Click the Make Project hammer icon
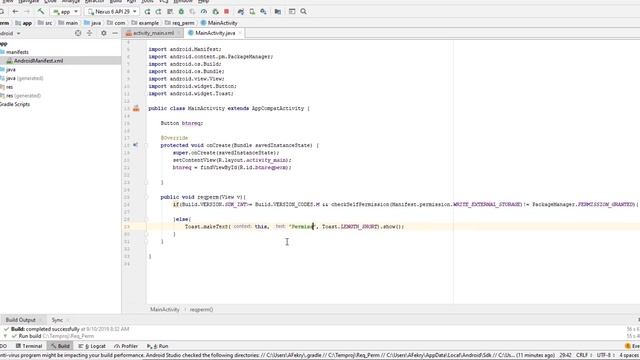This screenshot has height=360, width=640. [41, 11]
